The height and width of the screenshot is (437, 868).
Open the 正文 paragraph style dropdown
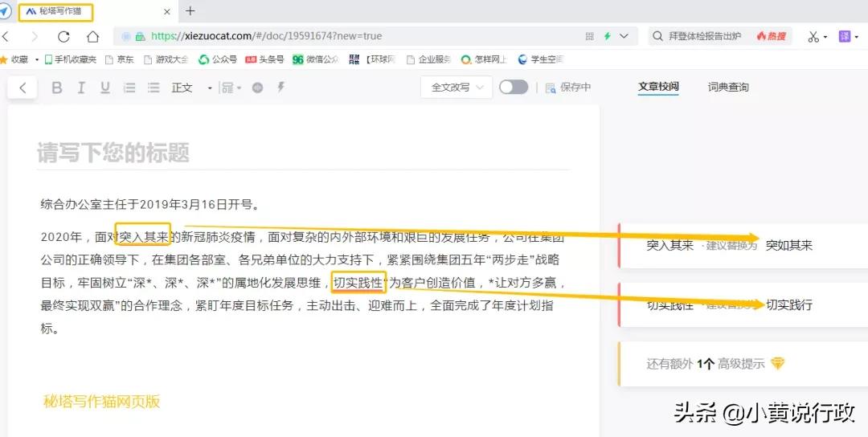pyautogui.click(x=191, y=88)
